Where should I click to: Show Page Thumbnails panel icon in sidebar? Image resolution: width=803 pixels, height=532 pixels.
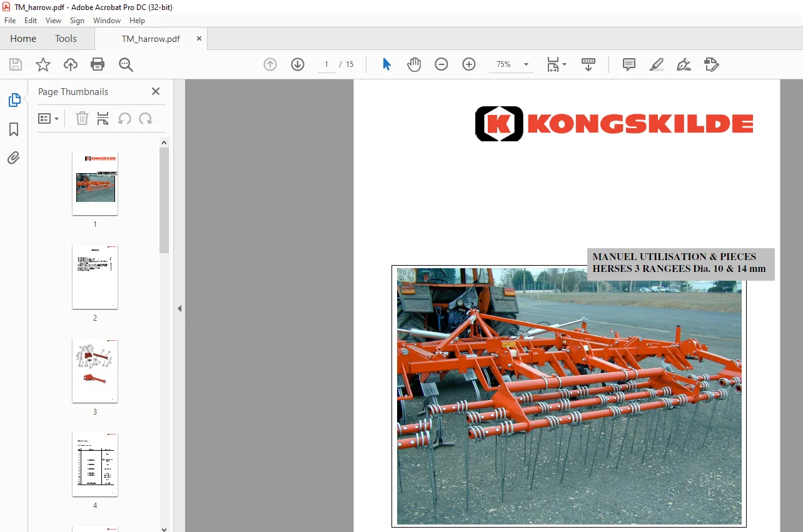pyautogui.click(x=14, y=100)
